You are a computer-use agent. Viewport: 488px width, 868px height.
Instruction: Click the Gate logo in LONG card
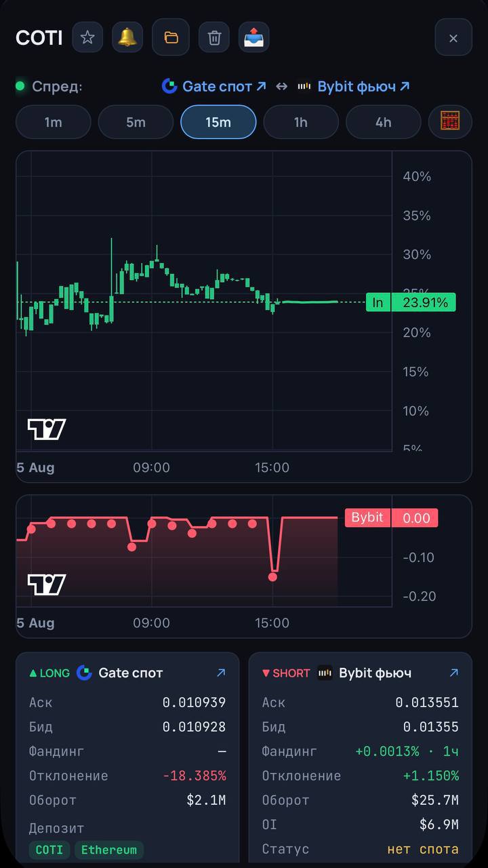(x=84, y=673)
